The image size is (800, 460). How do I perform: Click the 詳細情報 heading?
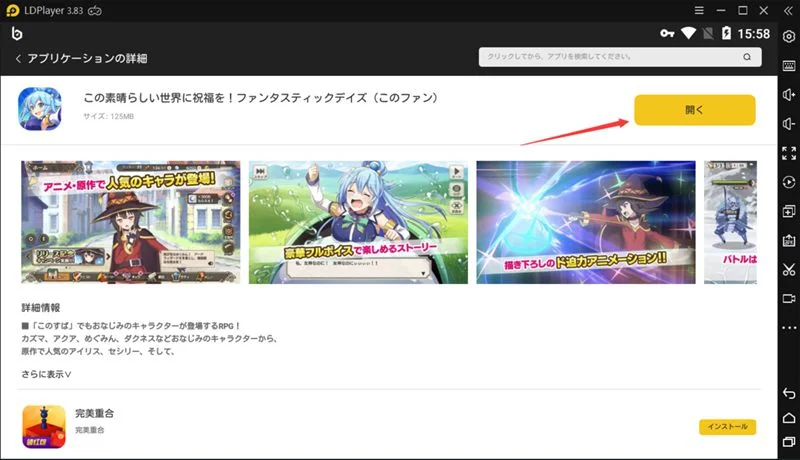coord(41,308)
